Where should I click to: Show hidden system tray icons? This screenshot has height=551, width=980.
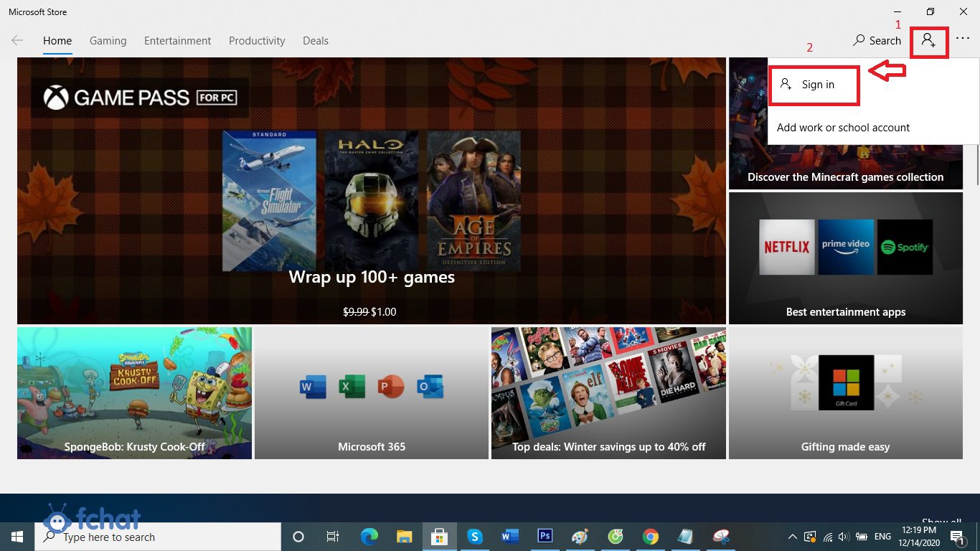point(792,537)
